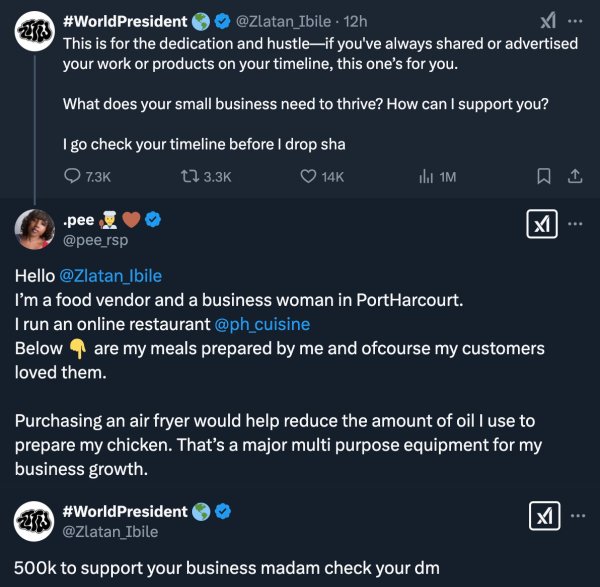Viewport: 600px width, 587px height.
Task: Open more options on .pee reply
Action: [x=575, y=224]
